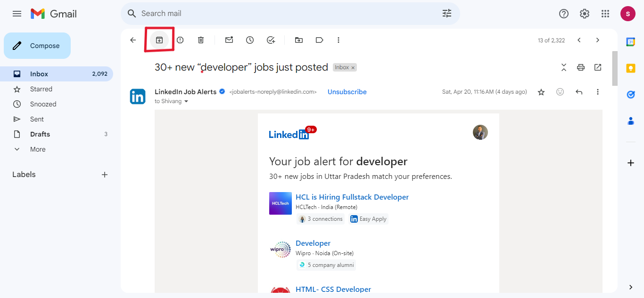Click the 13 of 2,322 counter
644x298 pixels.
click(551, 40)
